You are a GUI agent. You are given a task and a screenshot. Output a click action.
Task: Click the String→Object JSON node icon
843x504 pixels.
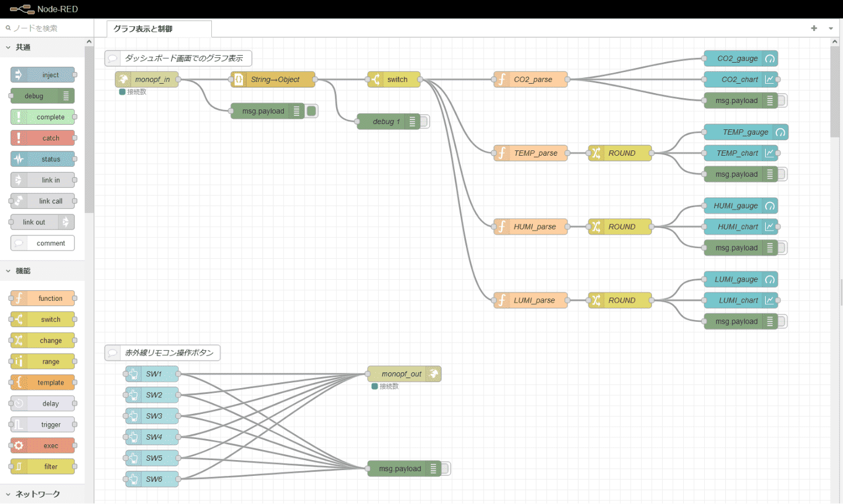239,80
